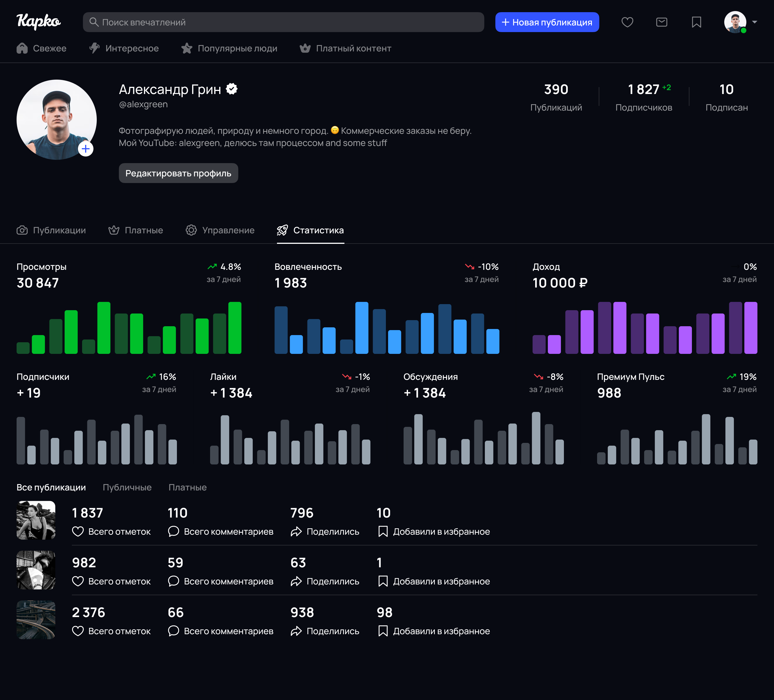Viewport: 774px width, 700px height.
Task: Click the -10% engagement trend indicator
Action: pos(482,267)
